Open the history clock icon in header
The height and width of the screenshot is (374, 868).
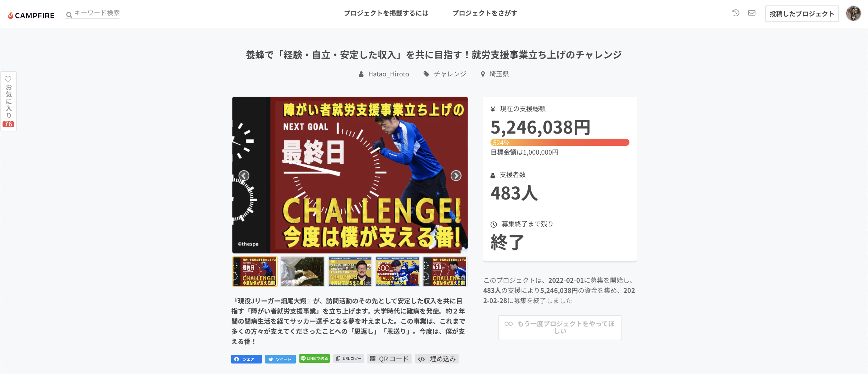736,13
